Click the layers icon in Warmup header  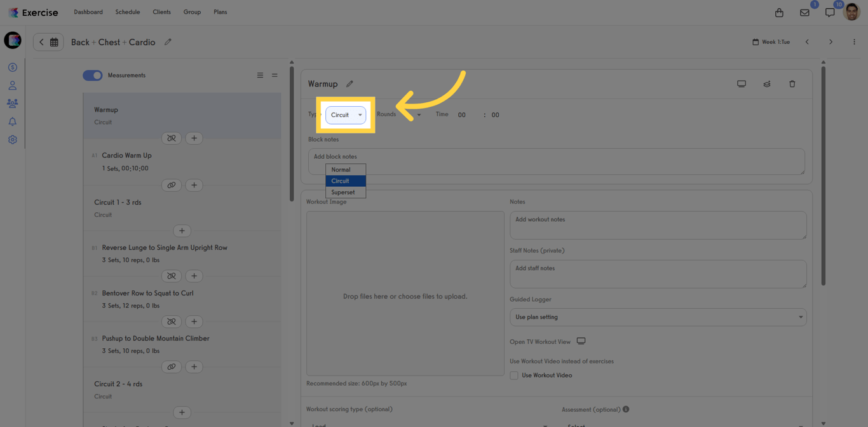click(767, 84)
